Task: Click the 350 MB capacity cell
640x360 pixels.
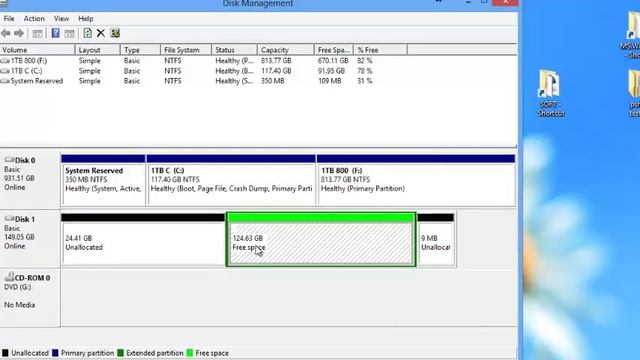Action: coord(273,81)
